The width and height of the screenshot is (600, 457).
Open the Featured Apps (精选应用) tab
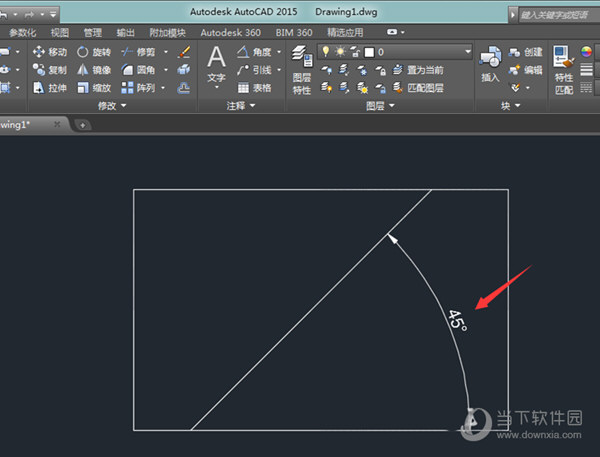pos(345,33)
